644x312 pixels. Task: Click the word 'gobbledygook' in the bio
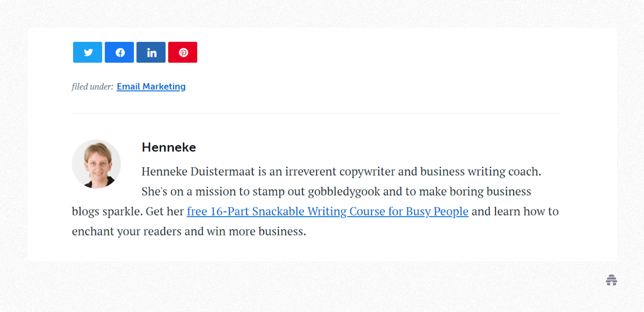[x=344, y=192]
